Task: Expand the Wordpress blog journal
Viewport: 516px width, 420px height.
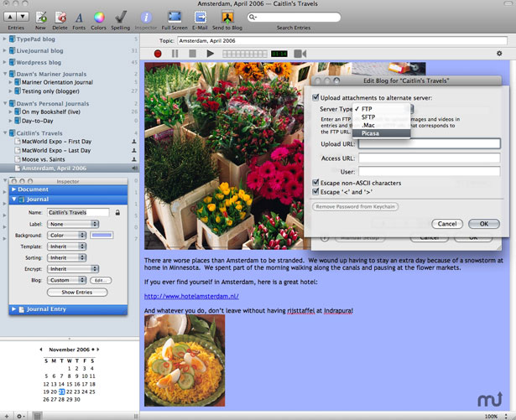Action: (x=4, y=62)
